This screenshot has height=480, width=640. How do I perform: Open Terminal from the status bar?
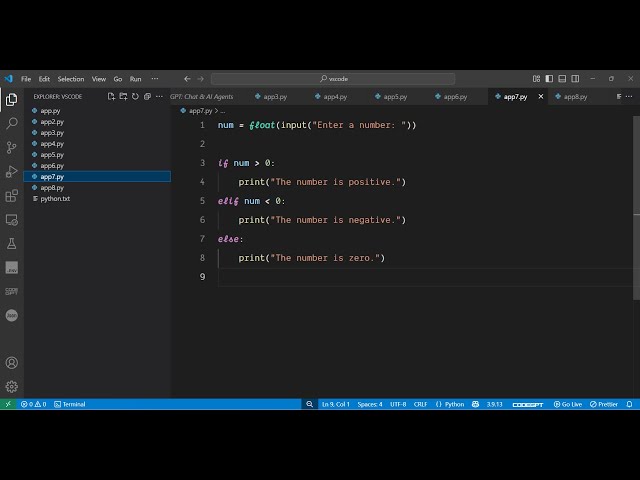tap(70, 404)
